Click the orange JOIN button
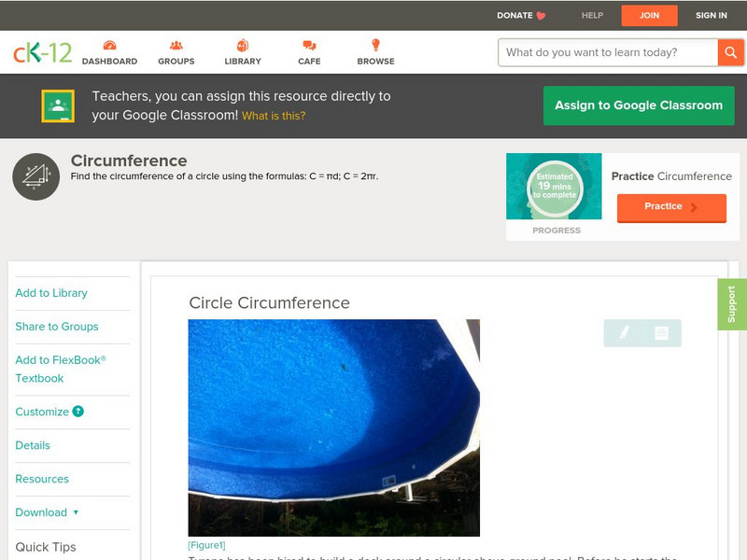747x560 pixels. point(649,16)
